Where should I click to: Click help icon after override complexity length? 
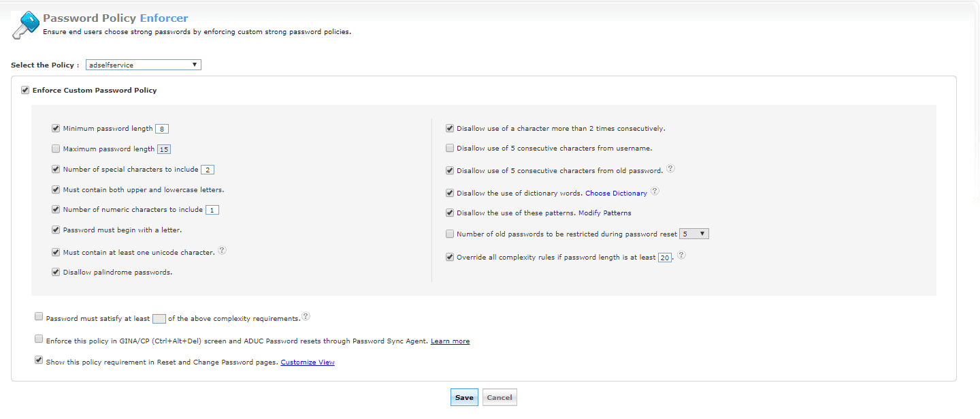click(x=681, y=256)
